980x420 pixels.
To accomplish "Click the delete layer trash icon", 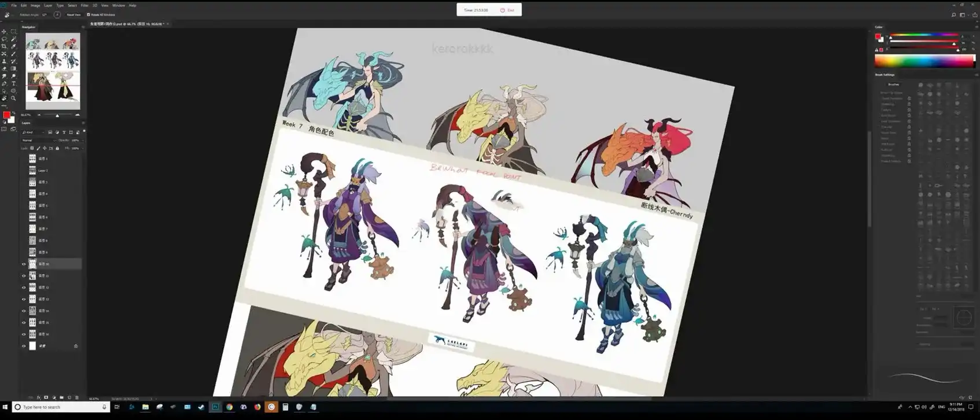I will pos(77,397).
